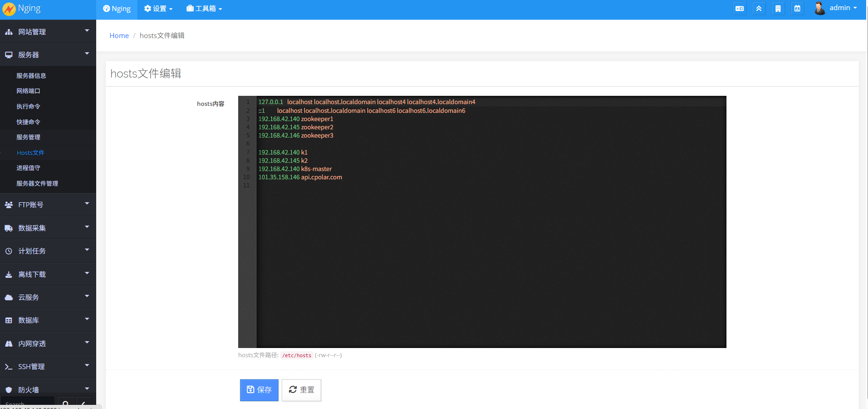Save the hosts file with 保存
Screen dimensions: 868x409
259,390
